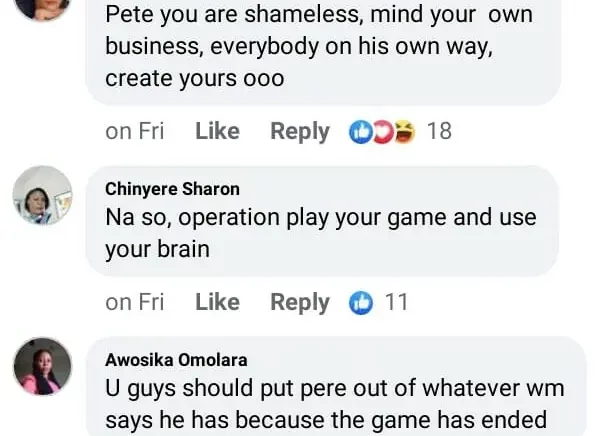
Task: Click the thumbs-up reaction icon beside 11
Action: [x=360, y=303]
